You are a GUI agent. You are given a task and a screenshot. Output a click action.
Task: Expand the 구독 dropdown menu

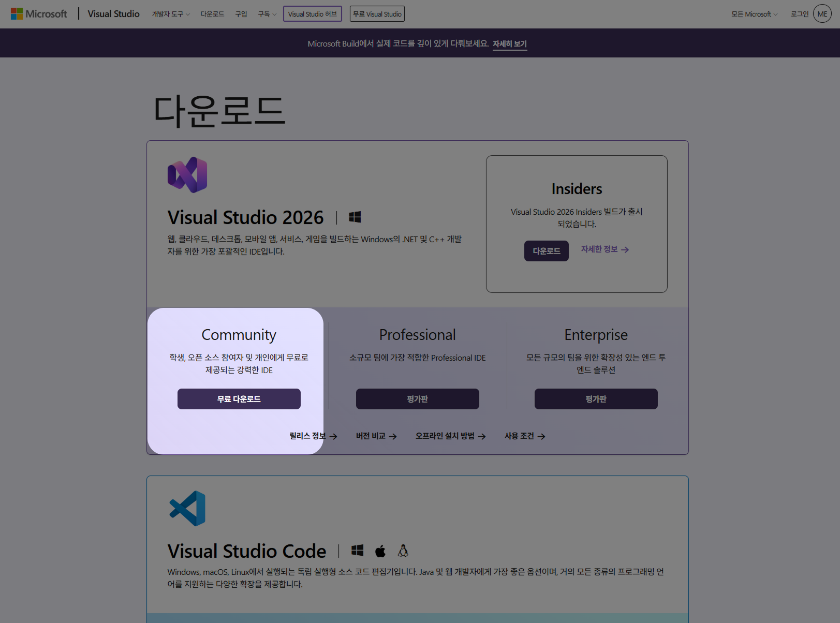pos(267,14)
